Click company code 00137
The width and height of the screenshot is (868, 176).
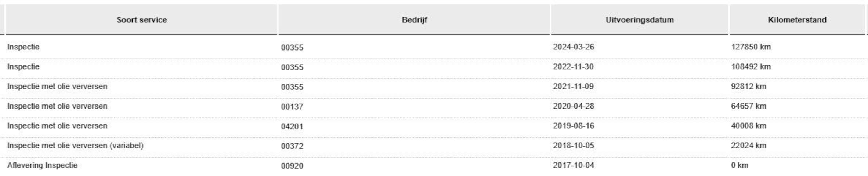coord(292,107)
